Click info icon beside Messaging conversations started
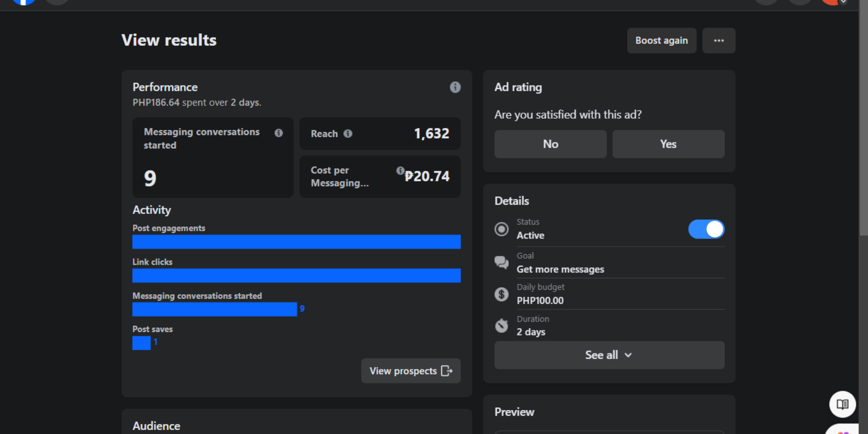 coord(278,133)
